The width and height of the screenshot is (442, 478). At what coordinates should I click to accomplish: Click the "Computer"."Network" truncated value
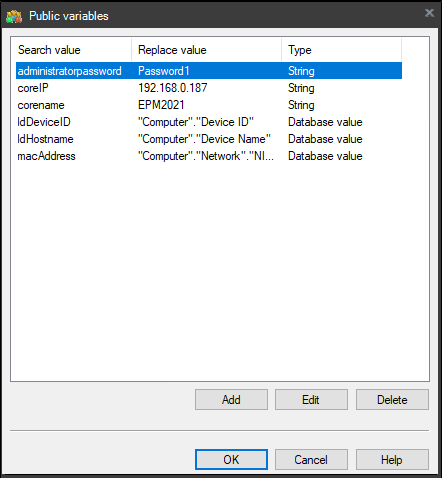point(206,156)
